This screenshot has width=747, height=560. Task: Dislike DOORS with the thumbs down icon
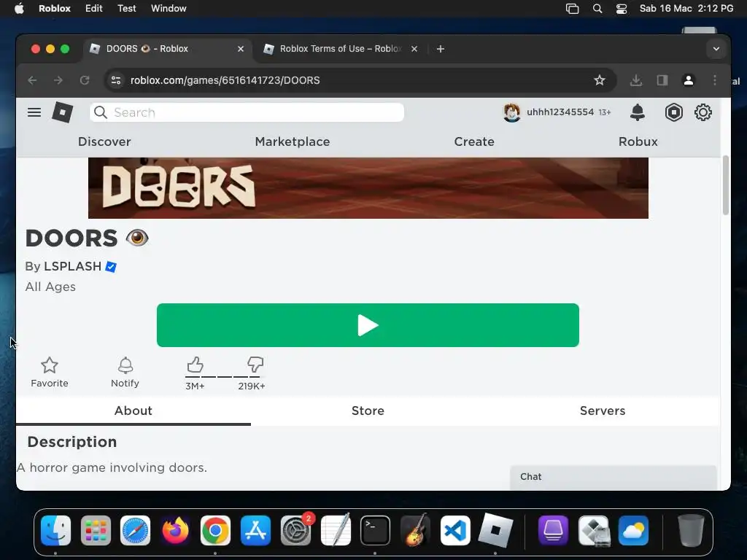(255, 365)
